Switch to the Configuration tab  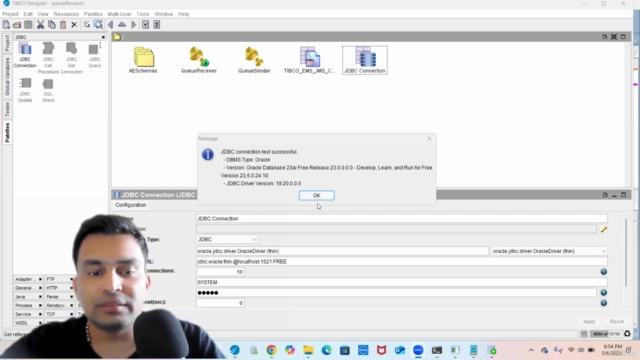click(x=131, y=205)
